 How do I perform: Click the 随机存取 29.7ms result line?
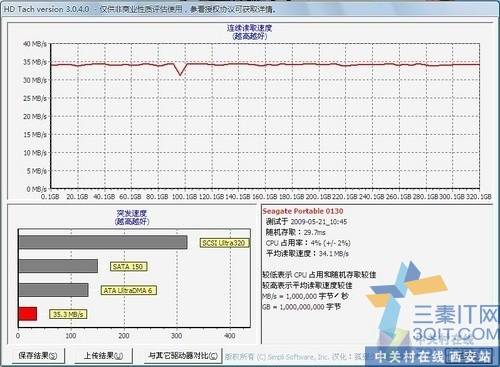(x=295, y=232)
